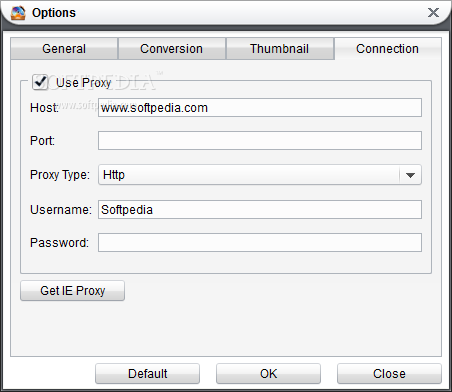
Task: Click the Username label text
Action: tap(61, 210)
